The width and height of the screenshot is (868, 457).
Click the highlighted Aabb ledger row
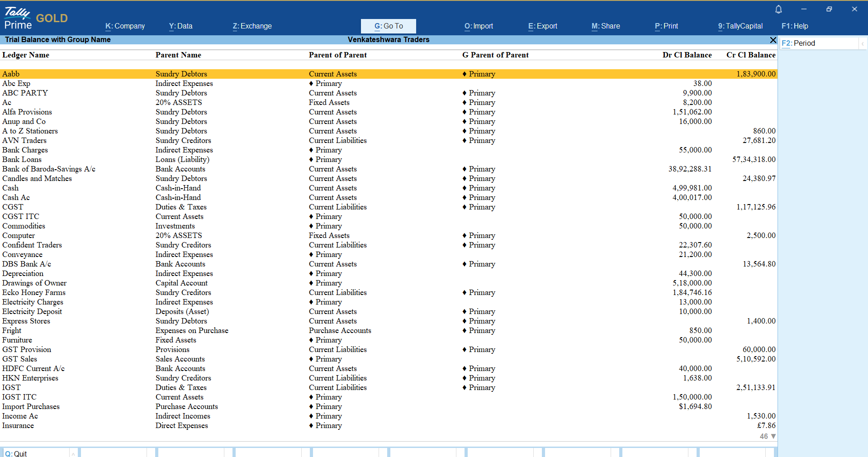[x=11, y=74]
